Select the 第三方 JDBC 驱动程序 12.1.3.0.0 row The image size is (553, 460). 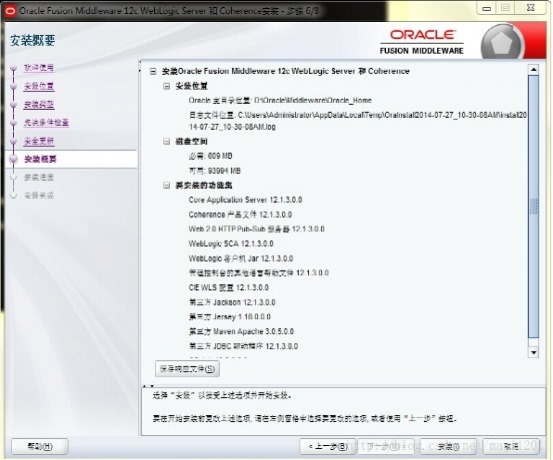[243, 346]
